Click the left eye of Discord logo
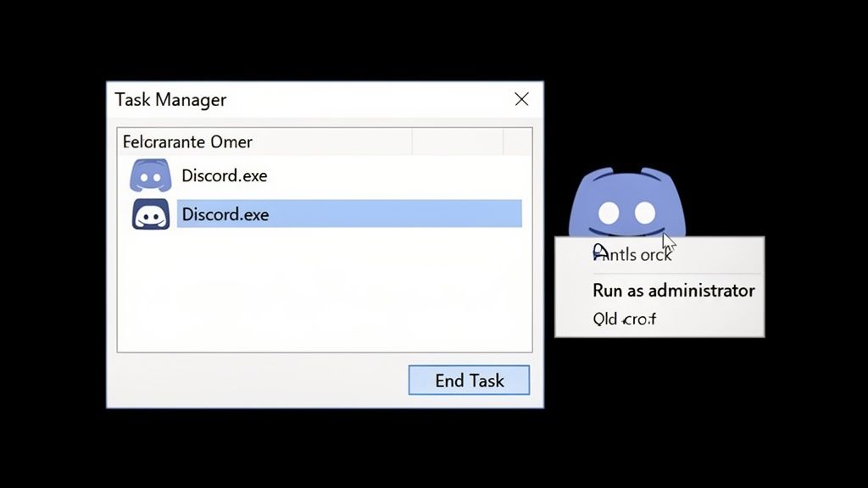 click(609, 213)
